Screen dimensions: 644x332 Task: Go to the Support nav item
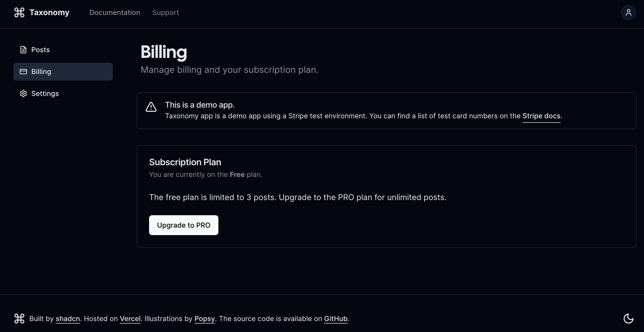point(166,13)
